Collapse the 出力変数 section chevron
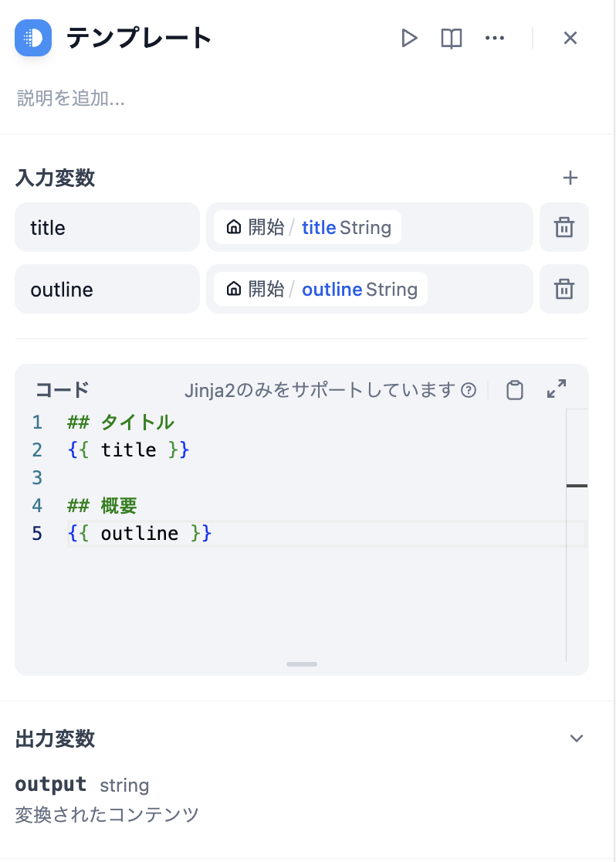 pos(576,738)
